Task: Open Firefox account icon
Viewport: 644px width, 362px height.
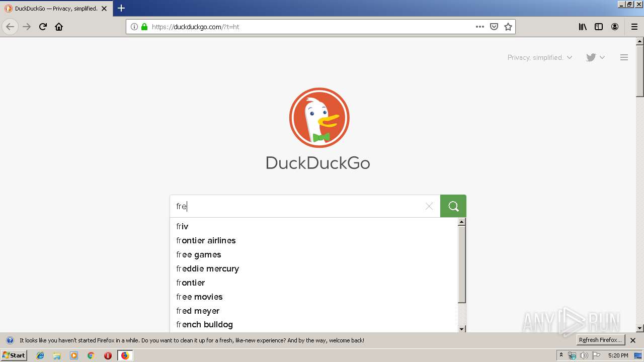Action: point(615,27)
